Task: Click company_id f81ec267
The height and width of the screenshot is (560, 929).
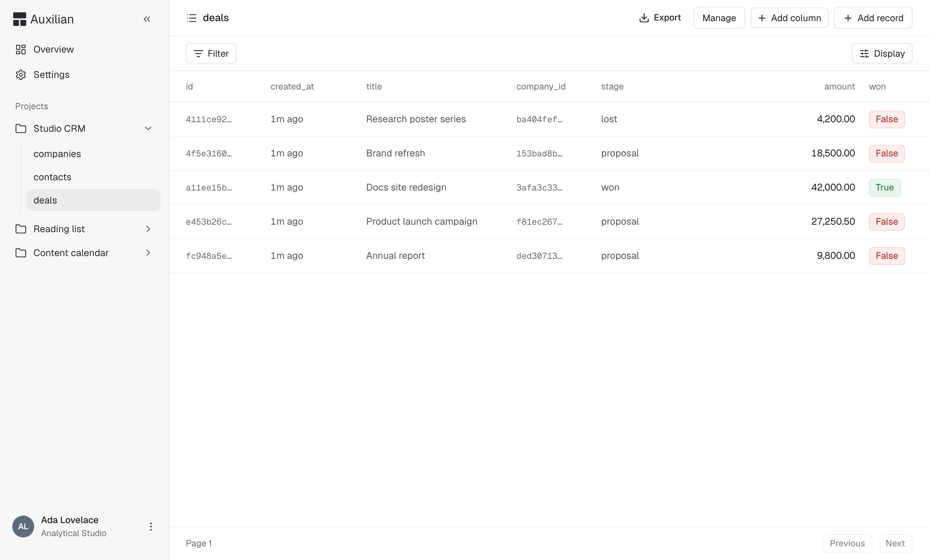Action: point(539,222)
